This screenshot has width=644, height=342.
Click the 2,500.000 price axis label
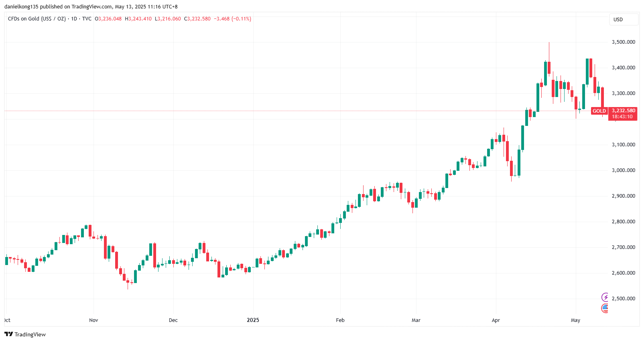pyautogui.click(x=623, y=299)
